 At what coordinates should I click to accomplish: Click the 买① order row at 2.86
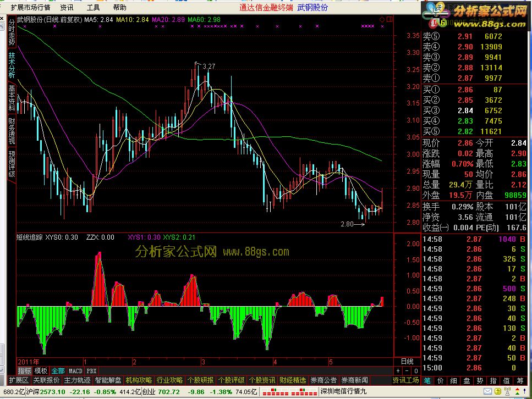[474, 90]
